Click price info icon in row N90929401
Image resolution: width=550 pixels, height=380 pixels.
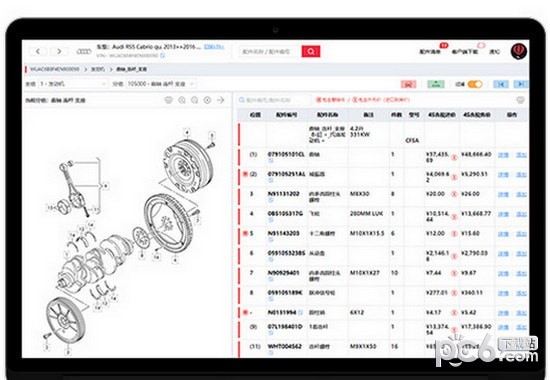[454, 273]
